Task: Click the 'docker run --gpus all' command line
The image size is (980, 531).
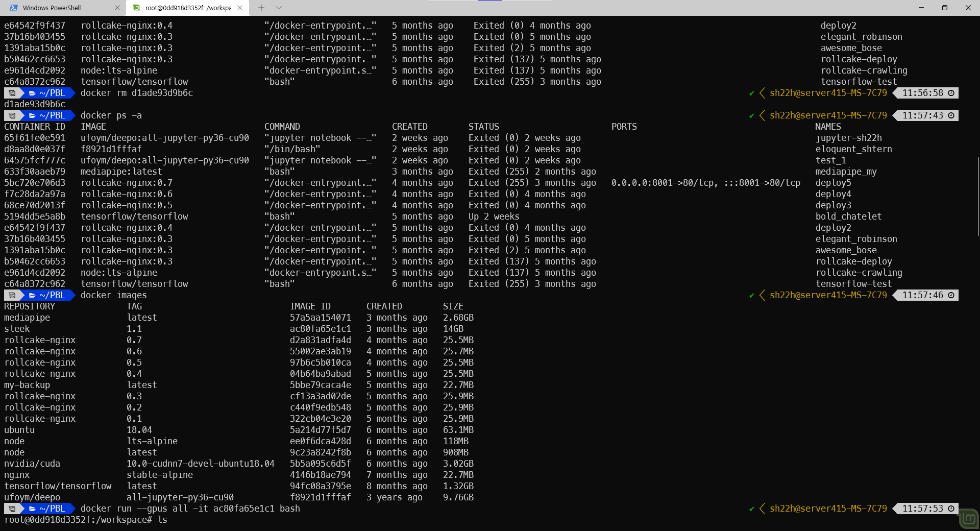Action: click(x=190, y=509)
